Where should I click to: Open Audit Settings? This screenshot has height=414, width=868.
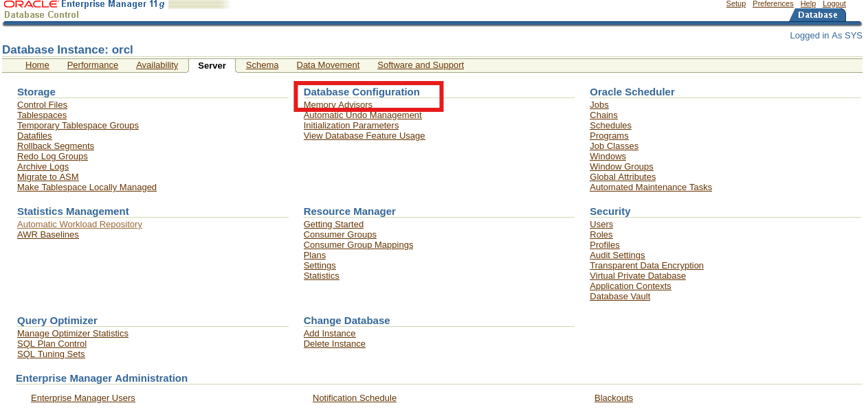tap(617, 255)
